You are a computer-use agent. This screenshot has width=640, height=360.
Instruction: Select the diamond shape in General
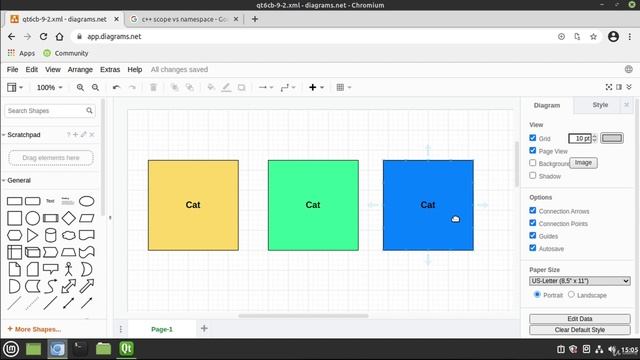click(69, 218)
